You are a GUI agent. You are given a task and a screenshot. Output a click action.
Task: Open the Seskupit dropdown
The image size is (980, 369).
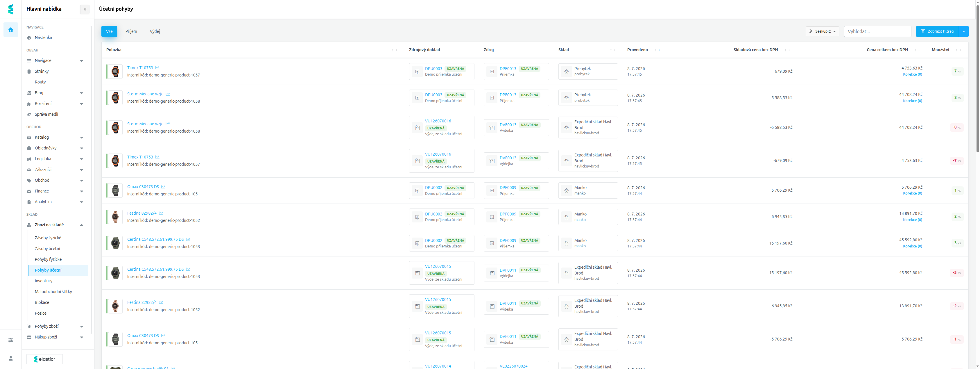822,31
